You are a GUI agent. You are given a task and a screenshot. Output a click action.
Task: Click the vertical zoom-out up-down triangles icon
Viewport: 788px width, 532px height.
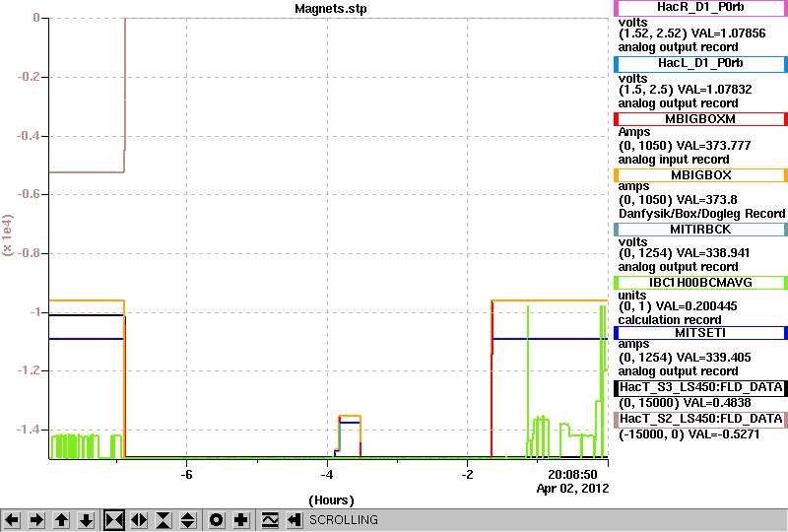click(x=188, y=519)
